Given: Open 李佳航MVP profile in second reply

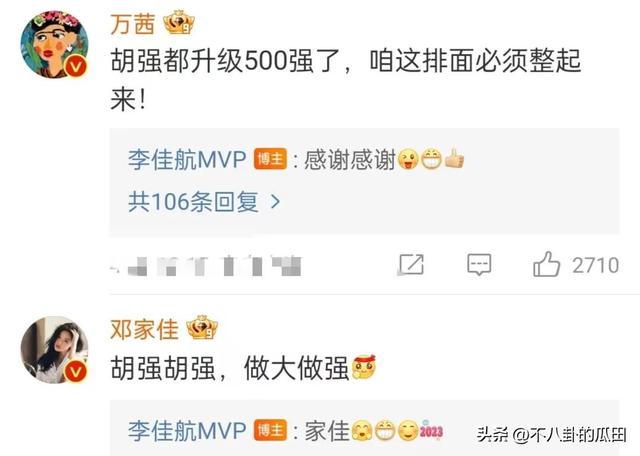Looking at the screenshot, I should (187, 430).
